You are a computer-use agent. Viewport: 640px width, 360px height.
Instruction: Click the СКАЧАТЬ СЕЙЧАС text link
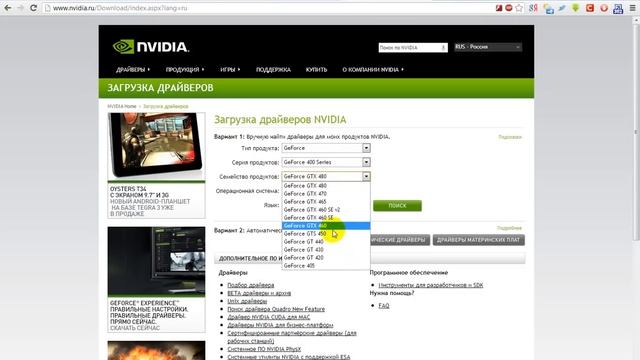coord(135,328)
